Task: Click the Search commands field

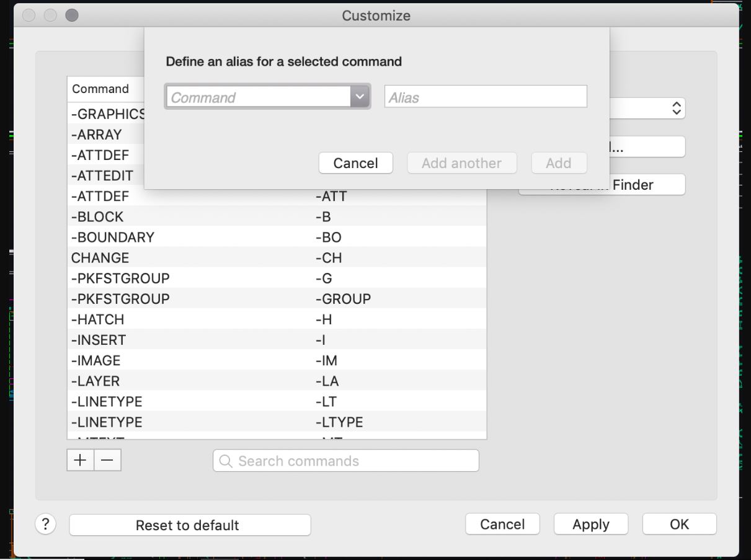Action: (345, 461)
